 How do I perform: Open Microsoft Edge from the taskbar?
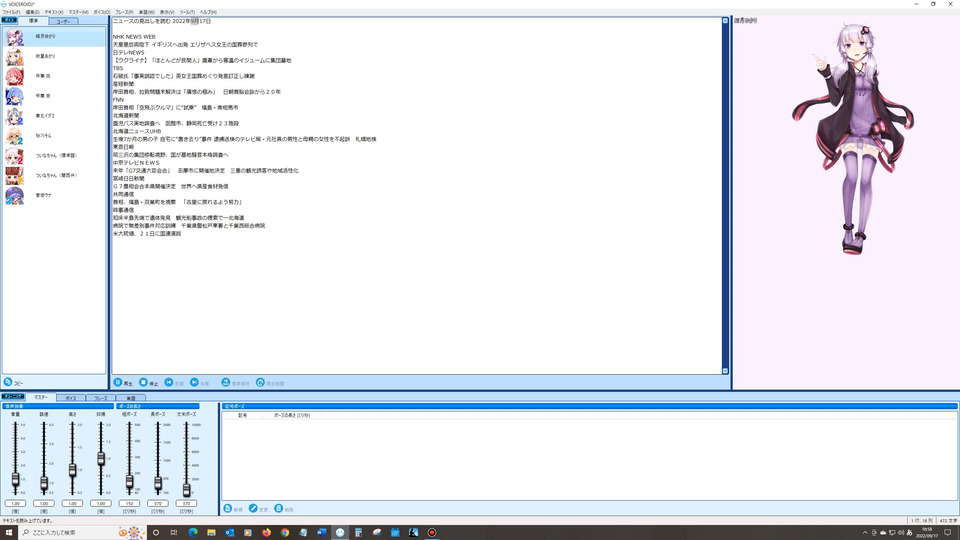(x=193, y=532)
